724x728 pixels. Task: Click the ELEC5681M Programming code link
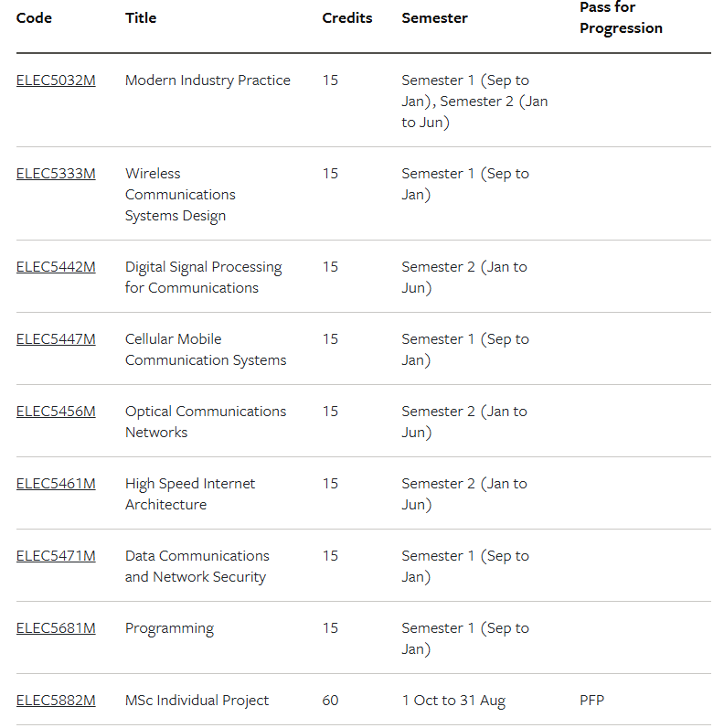pos(56,628)
